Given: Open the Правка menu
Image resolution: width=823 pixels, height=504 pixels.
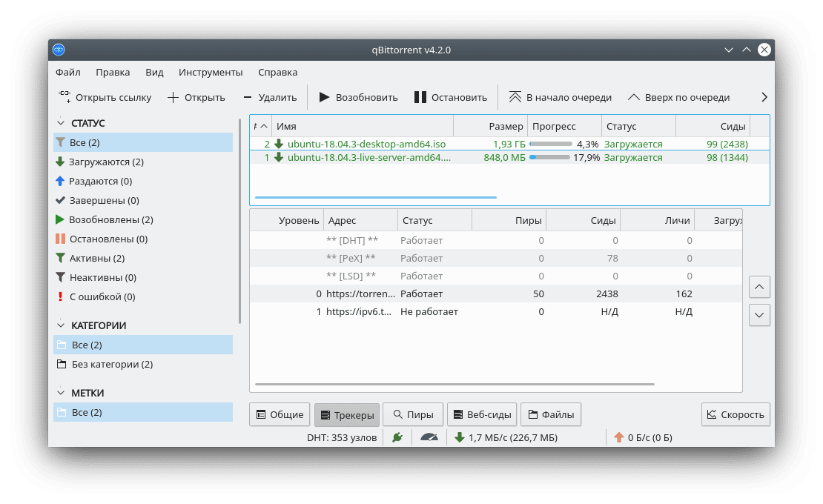Looking at the screenshot, I should (113, 73).
